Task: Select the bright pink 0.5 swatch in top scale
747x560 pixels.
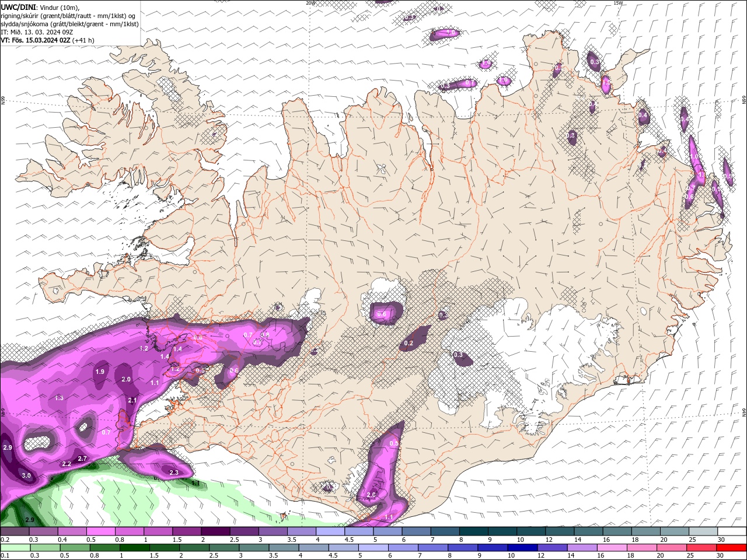Action: pos(100,531)
